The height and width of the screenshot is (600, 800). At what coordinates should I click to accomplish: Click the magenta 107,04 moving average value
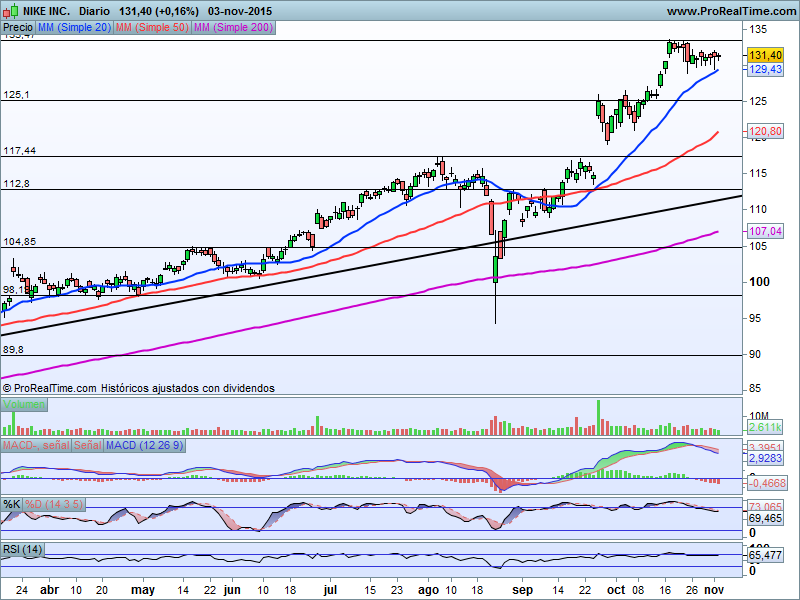765,231
